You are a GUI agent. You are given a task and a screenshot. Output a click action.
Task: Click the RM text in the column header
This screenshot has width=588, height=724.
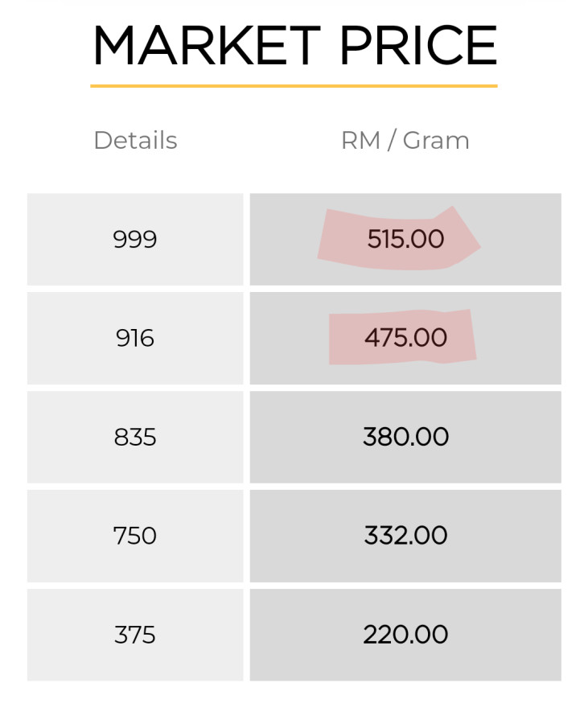pos(360,141)
